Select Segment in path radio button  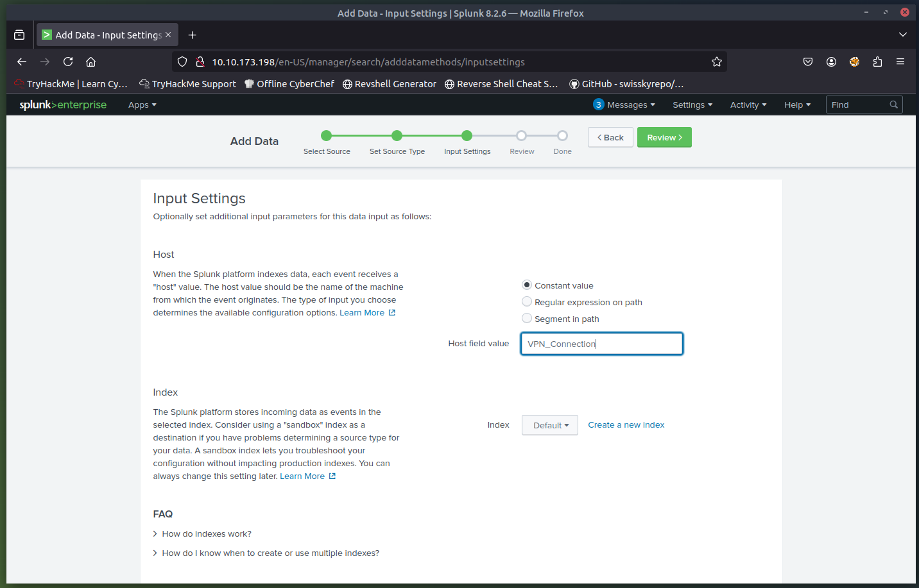coord(526,318)
